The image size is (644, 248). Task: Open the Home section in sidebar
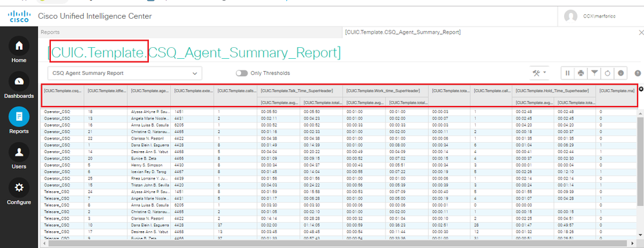(19, 50)
